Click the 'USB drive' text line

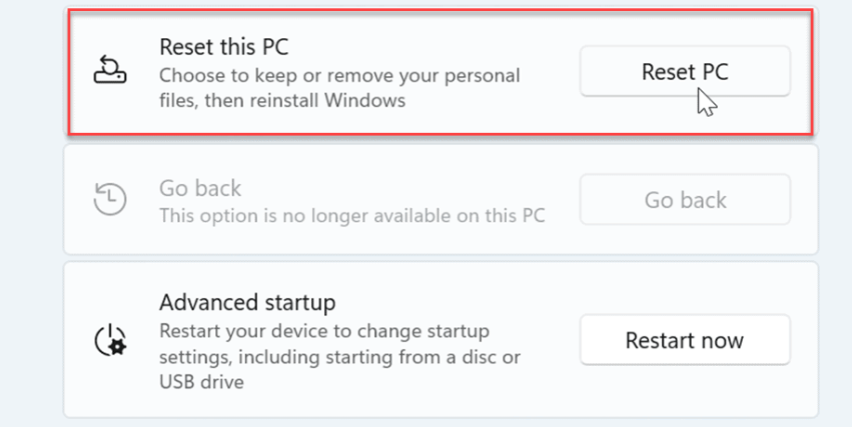click(201, 381)
